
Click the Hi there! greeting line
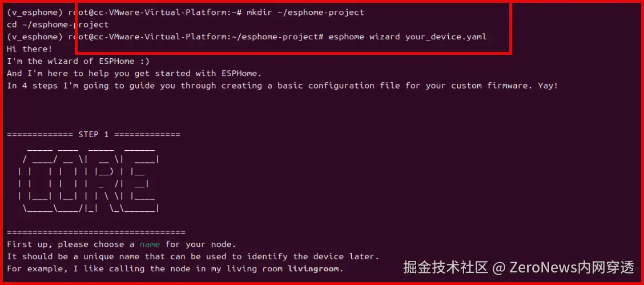point(29,49)
